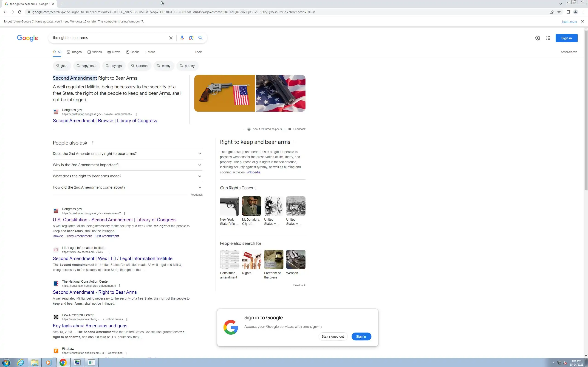Click Stay signed out button
The image size is (588, 367).
[332, 336]
